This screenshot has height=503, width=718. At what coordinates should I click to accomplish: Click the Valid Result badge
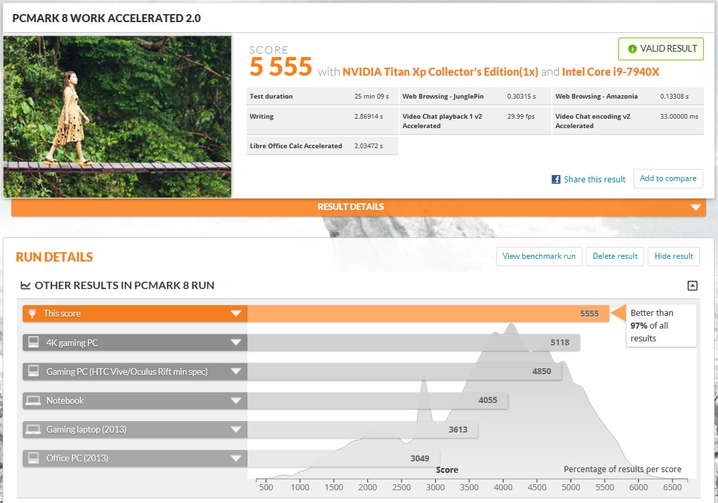661,49
